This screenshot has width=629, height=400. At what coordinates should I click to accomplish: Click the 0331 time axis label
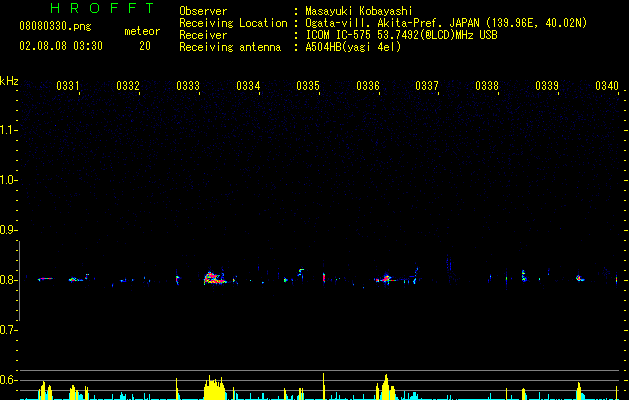(68, 85)
